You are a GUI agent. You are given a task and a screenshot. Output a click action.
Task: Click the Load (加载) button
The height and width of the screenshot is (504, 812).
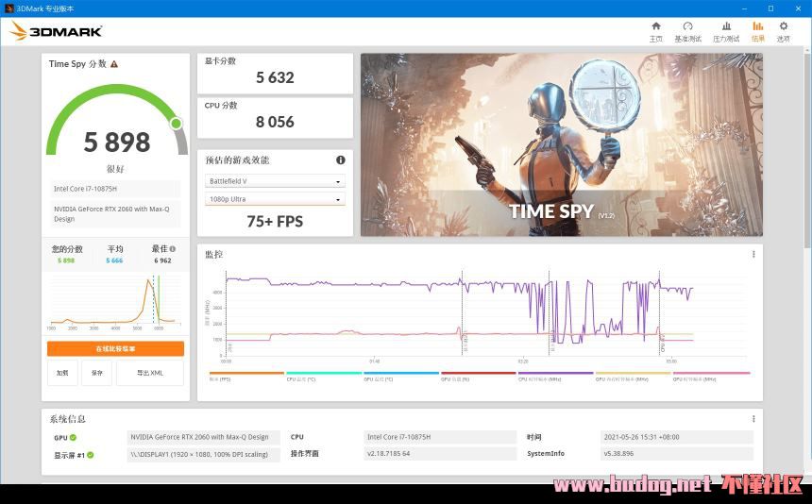[62, 373]
